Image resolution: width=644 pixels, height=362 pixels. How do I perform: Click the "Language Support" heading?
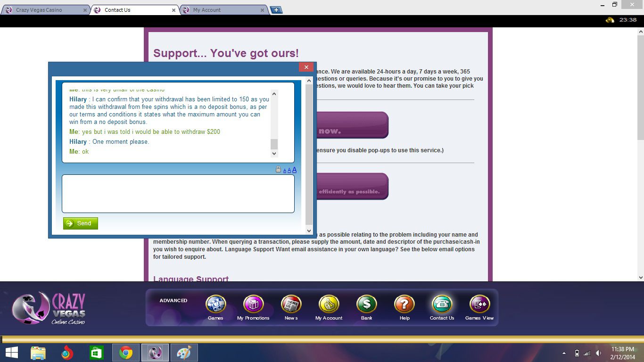(191, 279)
